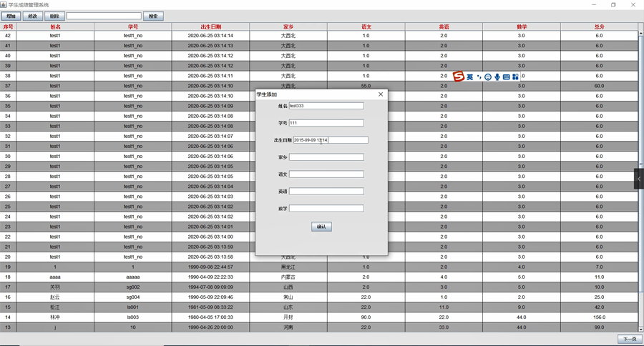Click the 增加 button in the toolbar

point(11,16)
